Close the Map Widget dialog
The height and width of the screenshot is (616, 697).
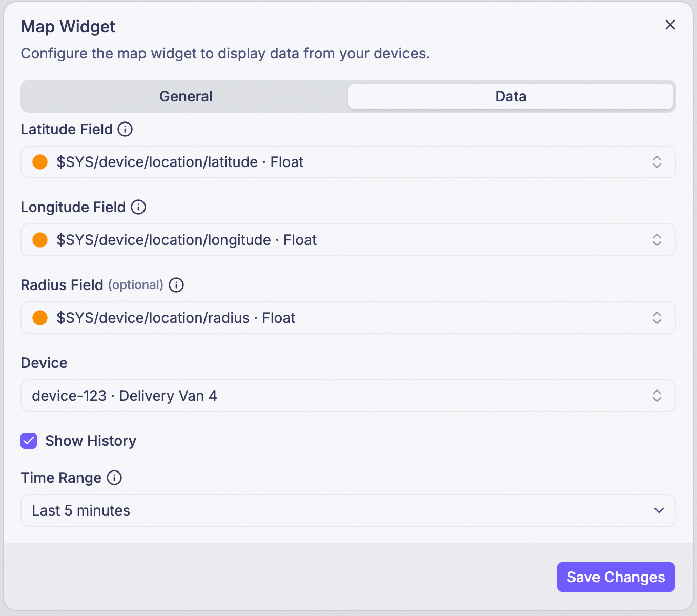pos(670,25)
